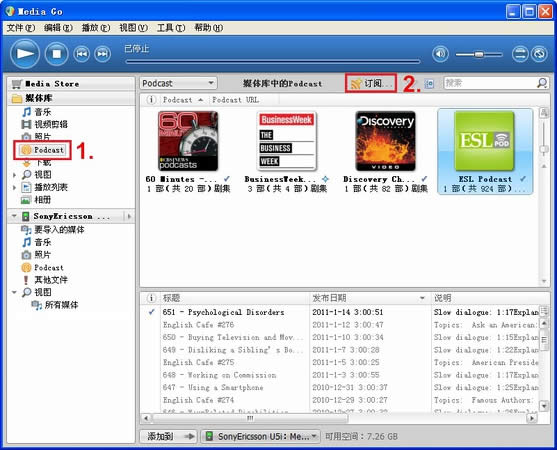Adjust the volume slider handle

pyautogui.click(x=479, y=54)
